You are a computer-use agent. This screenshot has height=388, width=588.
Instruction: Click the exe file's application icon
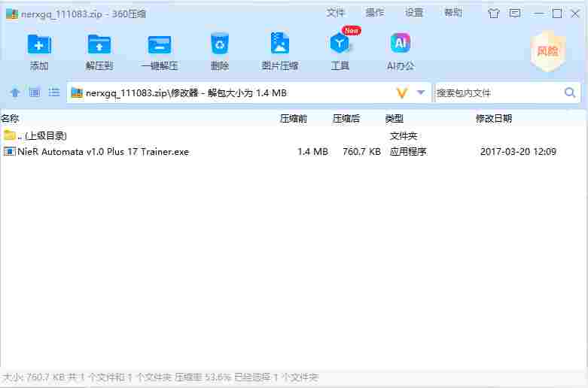click(x=9, y=152)
